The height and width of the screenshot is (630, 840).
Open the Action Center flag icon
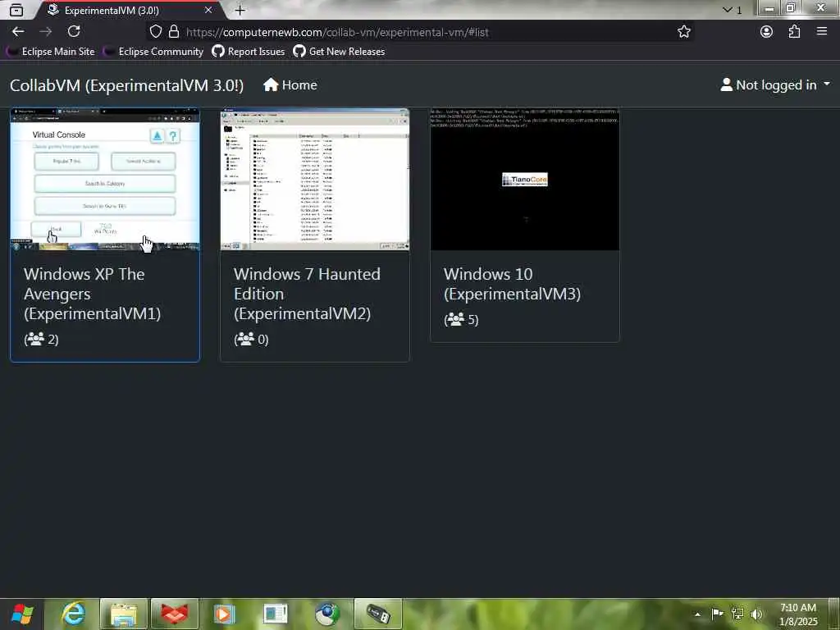click(x=717, y=614)
